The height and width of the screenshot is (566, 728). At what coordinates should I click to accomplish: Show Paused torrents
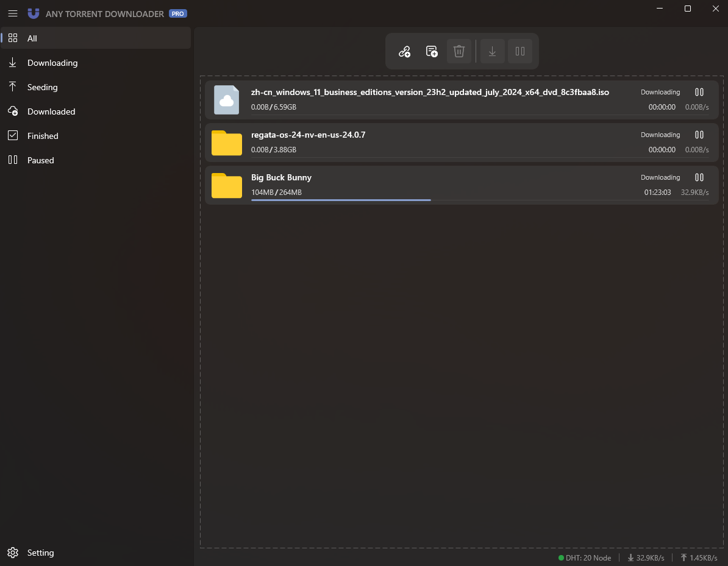96,160
